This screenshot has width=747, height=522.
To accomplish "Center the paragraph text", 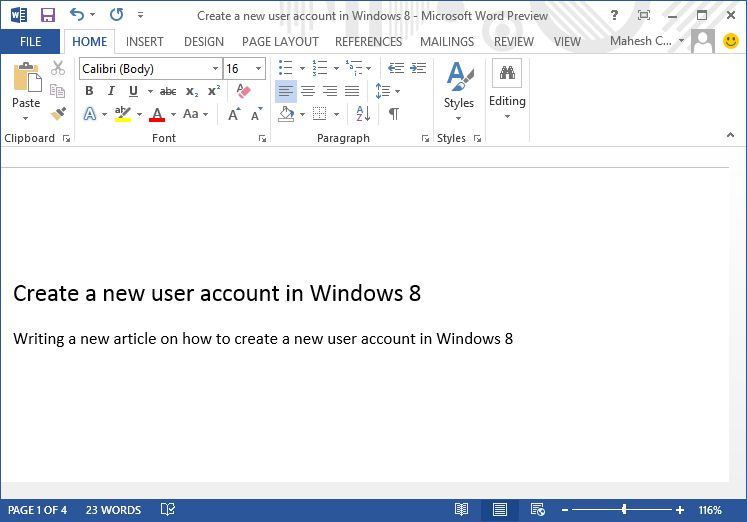I will tap(308, 91).
